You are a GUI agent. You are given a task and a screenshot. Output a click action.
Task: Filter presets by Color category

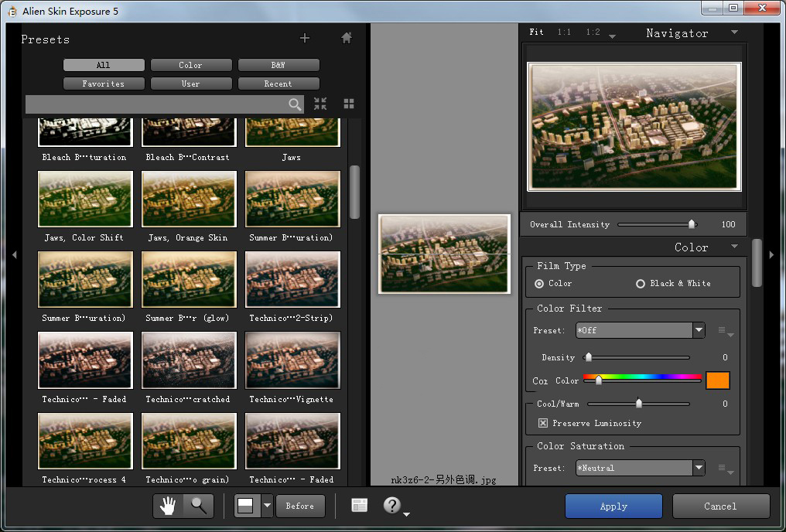pos(191,65)
